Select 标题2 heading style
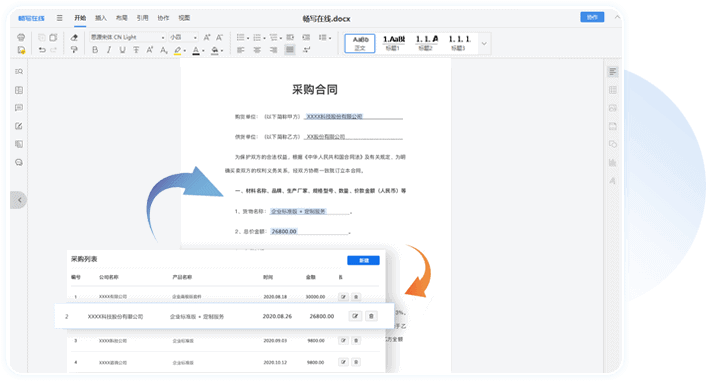Screen dimensions: 706x381 (x=426, y=43)
